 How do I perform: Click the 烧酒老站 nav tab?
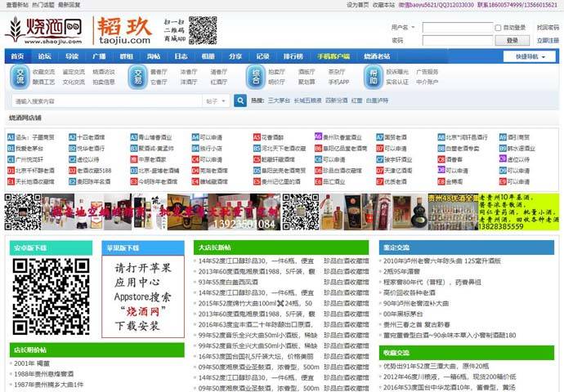pyautogui.click(x=377, y=56)
